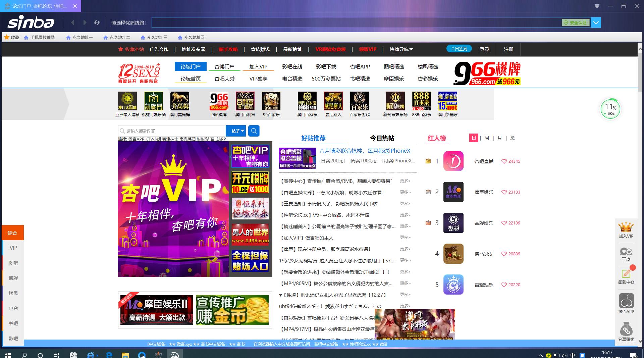Click 地址发布器 in the top bar
The height and width of the screenshot is (358, 644).
pos(194,49)
